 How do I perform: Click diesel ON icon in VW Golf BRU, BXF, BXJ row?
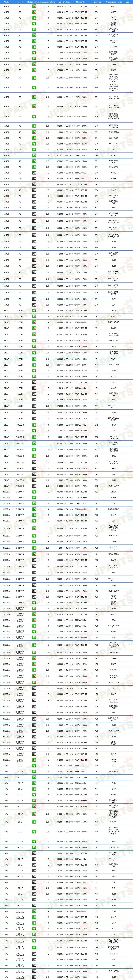(34, 859)
